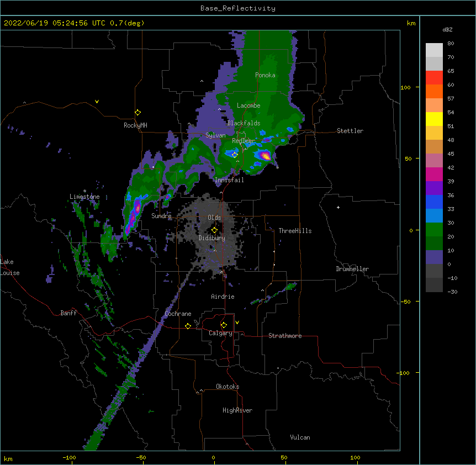Click the -50 tick on the right axis

pyautogui.click(x=405, y=302)
